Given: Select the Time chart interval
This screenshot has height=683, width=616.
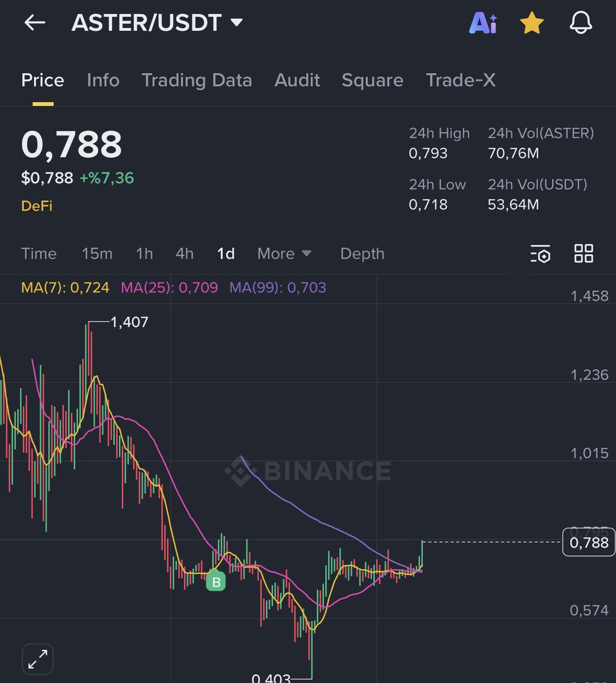Looking at the screenshot, I should coord(39,253).
